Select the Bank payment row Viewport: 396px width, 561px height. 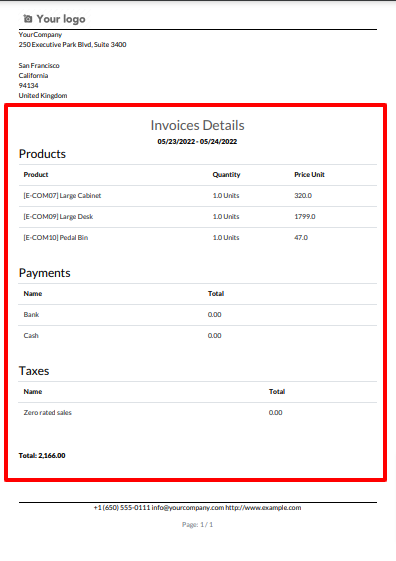pos(197,315)
